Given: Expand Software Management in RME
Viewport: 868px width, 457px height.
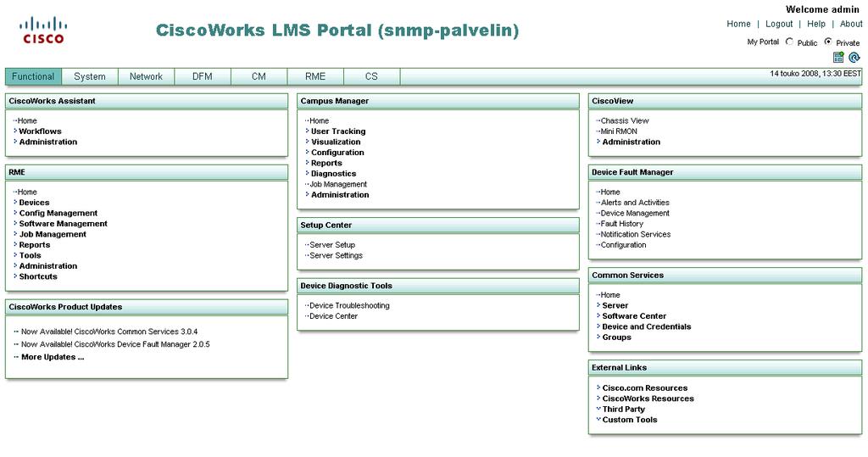Looking at the screenshot, I should click(63, 224).
